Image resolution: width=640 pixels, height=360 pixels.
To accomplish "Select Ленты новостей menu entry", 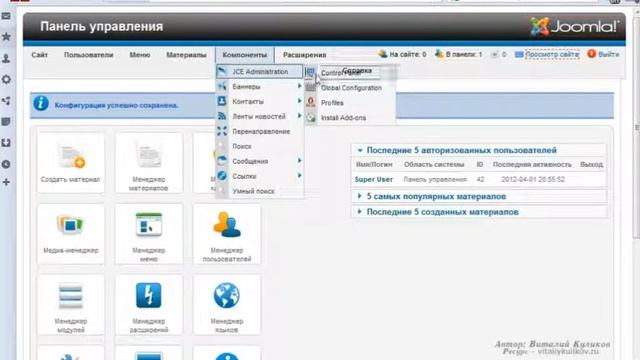I will click(x=260, y=116).
